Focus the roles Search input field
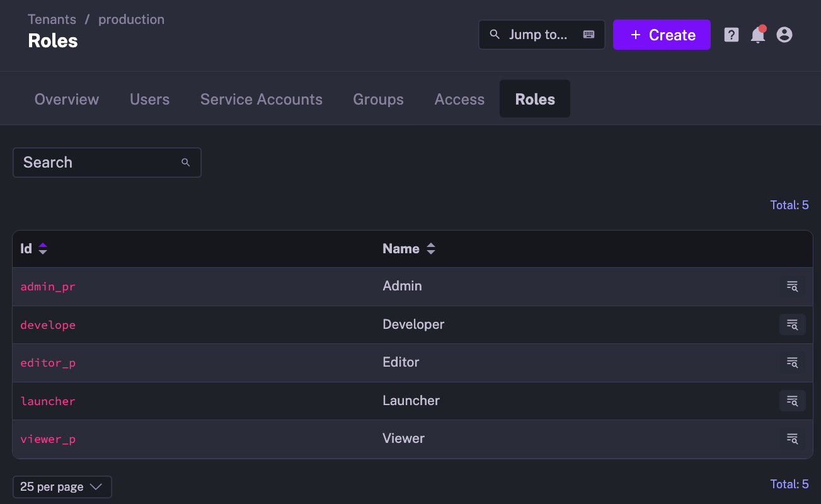The height and width of the screenshot is (504, 821). [x=101, y=163]
